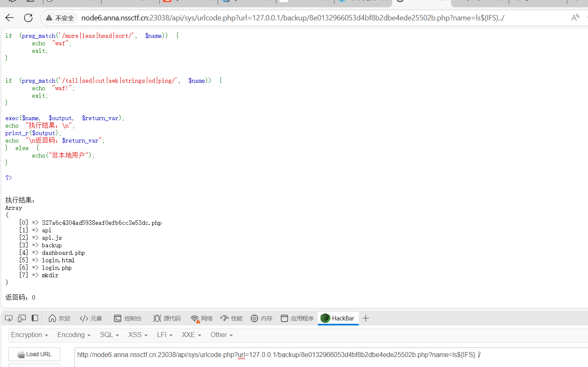Open the XSS dropdown menu
The height and width of the screenshot is (367, 588).
(138, 335)
